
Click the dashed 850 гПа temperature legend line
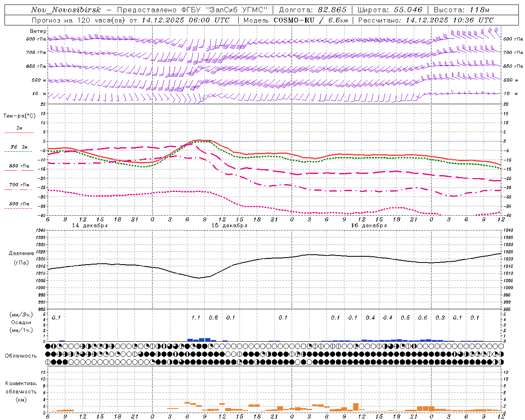(19, 170)
